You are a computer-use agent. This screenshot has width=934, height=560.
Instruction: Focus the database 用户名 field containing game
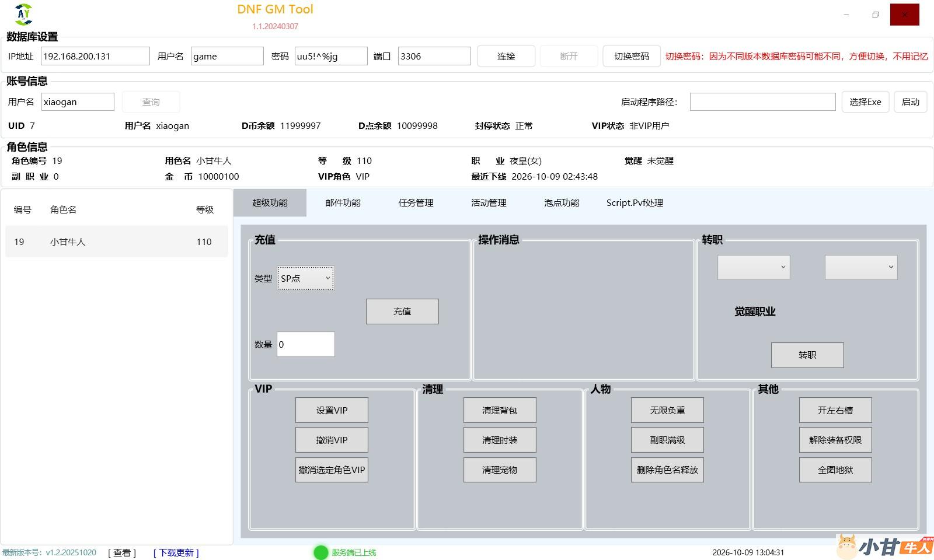click(x=227, y=56)
